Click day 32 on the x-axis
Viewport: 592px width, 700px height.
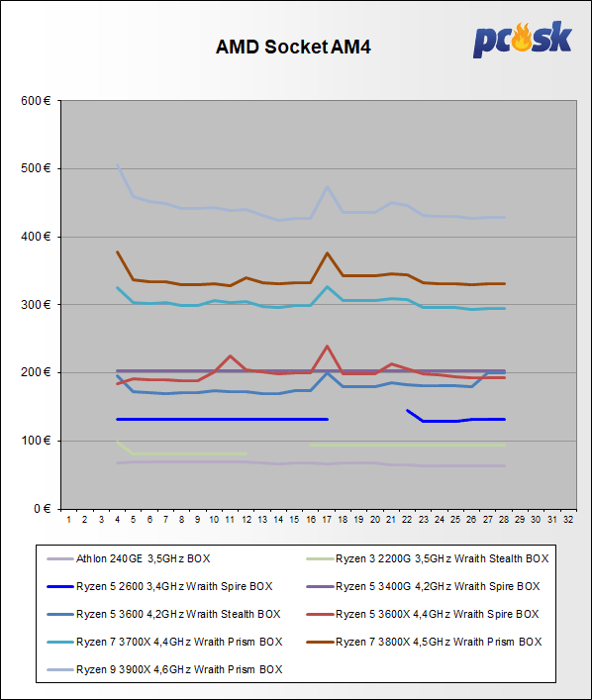(x=568, y=520)
